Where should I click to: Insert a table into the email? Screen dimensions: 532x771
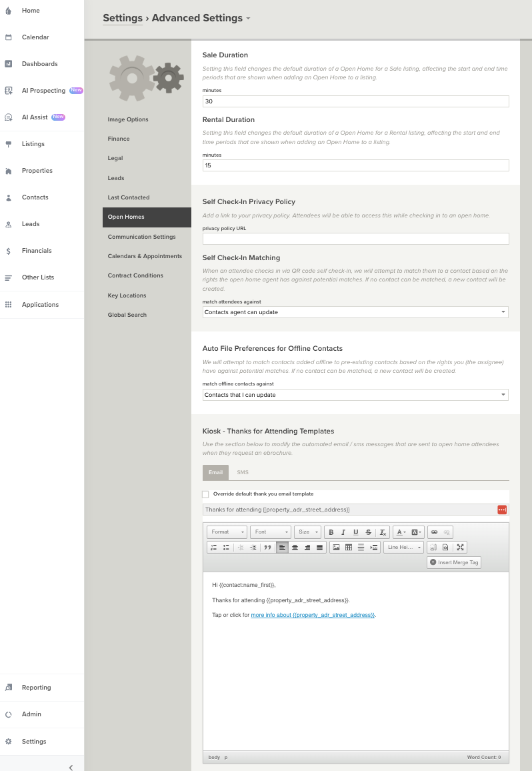pos(349,548)
